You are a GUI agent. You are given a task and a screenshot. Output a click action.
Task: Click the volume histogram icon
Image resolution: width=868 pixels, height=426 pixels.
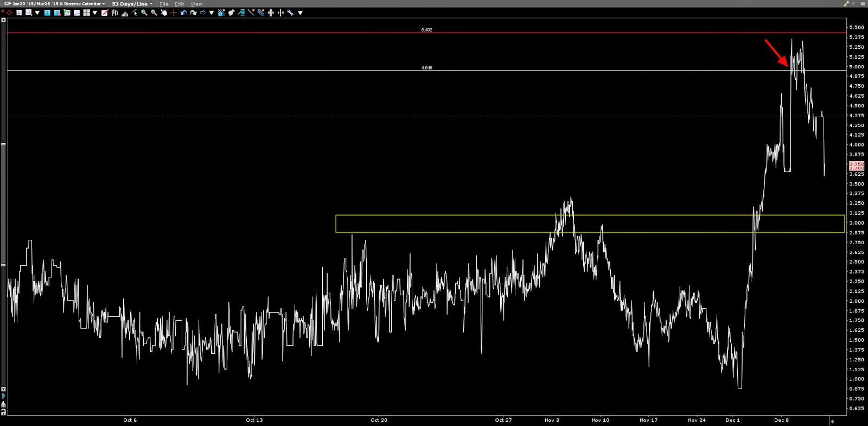(125, 13)
